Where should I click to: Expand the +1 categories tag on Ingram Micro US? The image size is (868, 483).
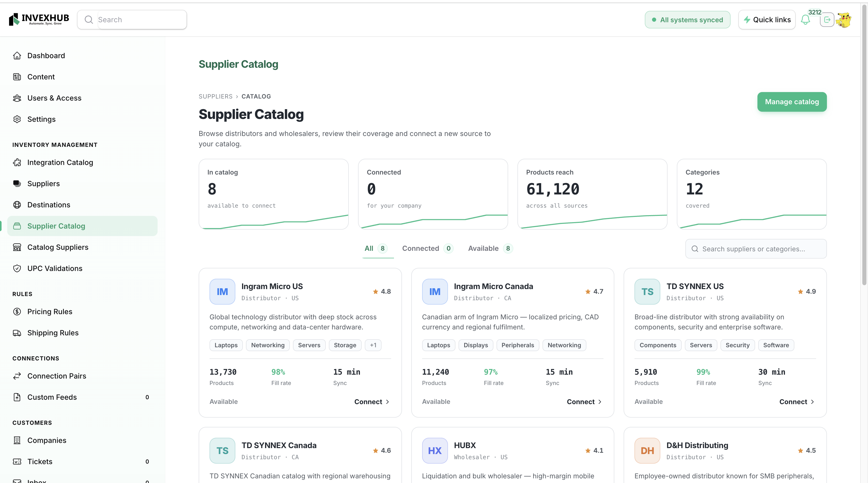(x=373, y=345)
